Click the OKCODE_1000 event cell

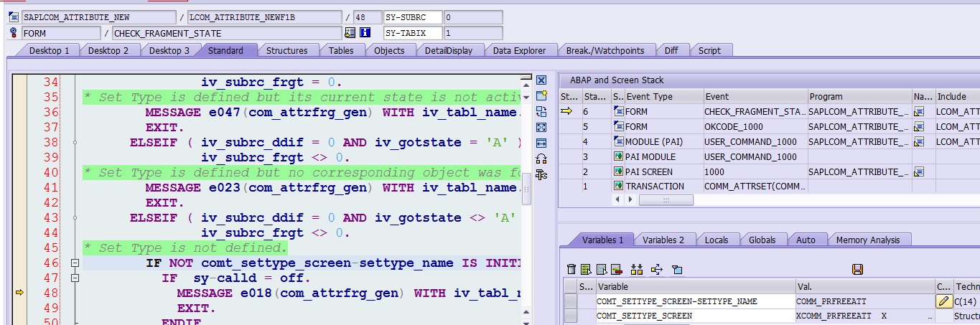[755, 126]
